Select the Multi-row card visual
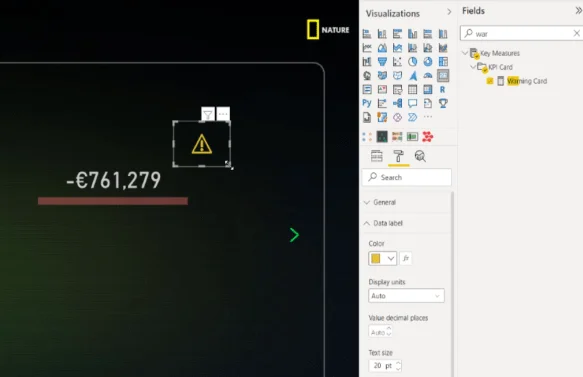 point(367,90)
